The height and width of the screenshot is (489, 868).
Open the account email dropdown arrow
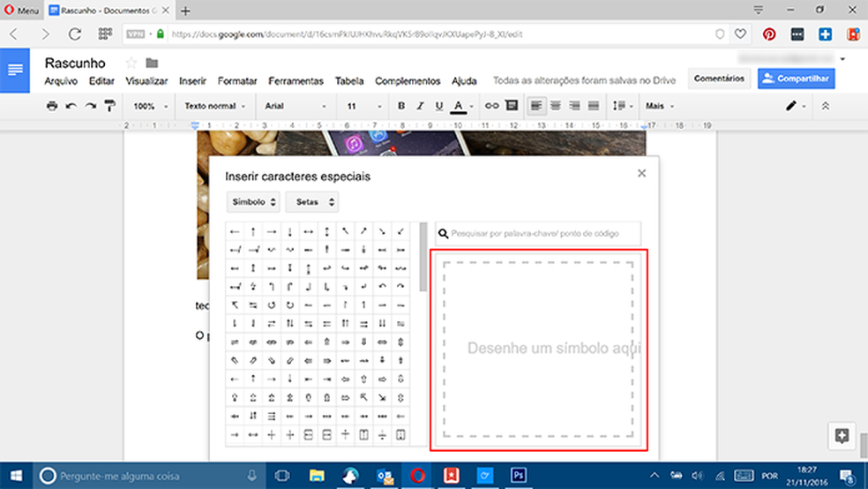[x=842, y=59]
